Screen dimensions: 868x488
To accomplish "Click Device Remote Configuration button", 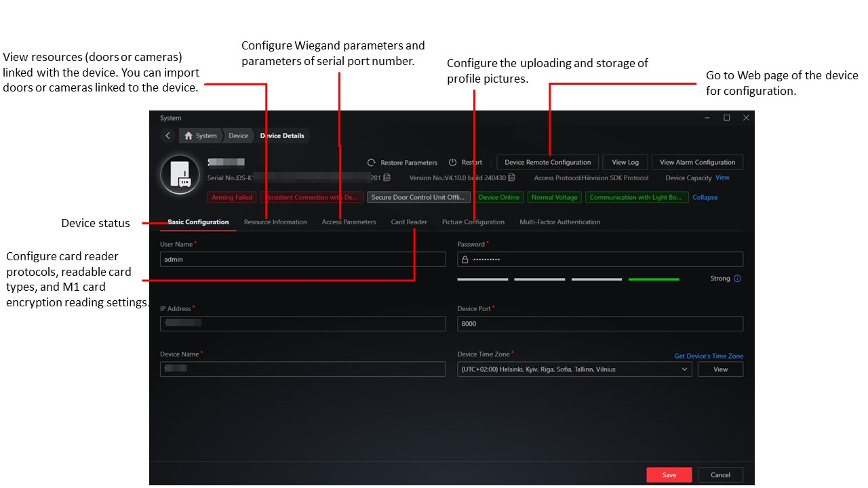I will 548,162.
